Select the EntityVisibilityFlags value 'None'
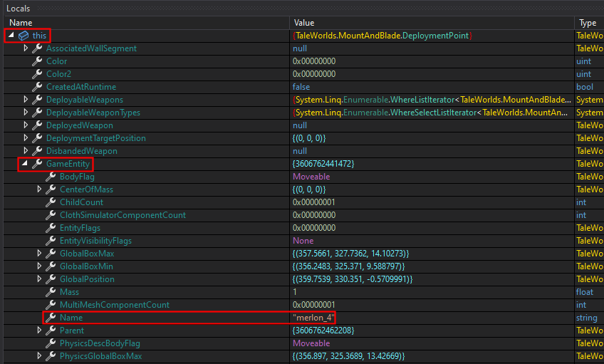Screen dimensions: 604x364 click(303, 240)
